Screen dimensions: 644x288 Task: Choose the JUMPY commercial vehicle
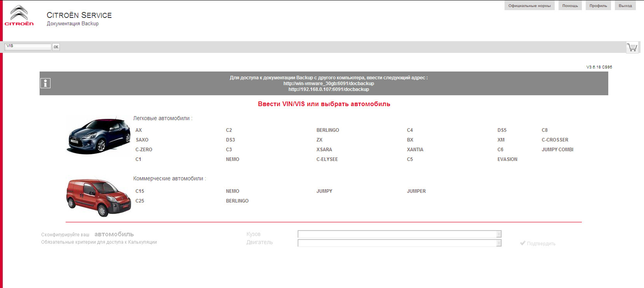[x=324, y=191]
